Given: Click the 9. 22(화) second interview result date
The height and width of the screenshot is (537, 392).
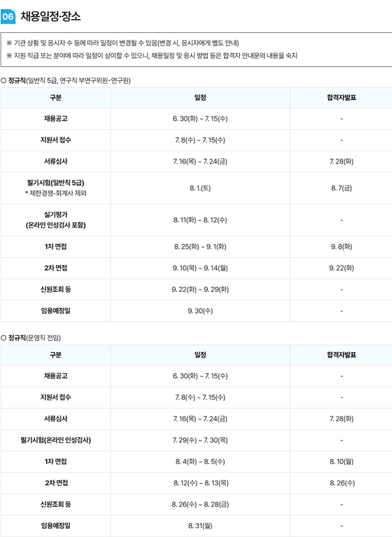Looking at the screenshot, I should [x=341, y=268].
